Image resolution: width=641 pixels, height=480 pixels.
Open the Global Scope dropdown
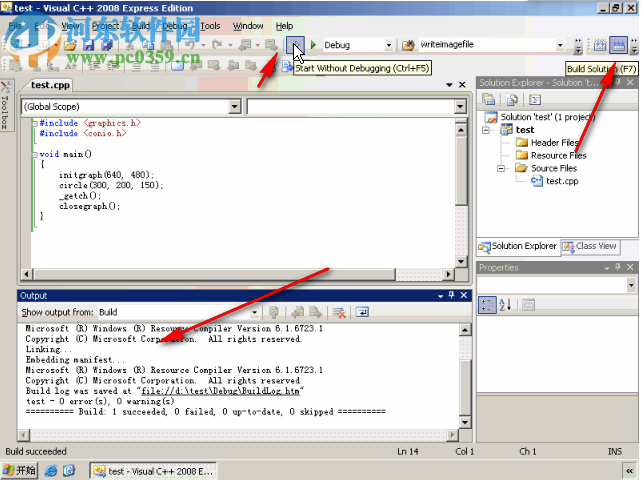pos(234,107)
